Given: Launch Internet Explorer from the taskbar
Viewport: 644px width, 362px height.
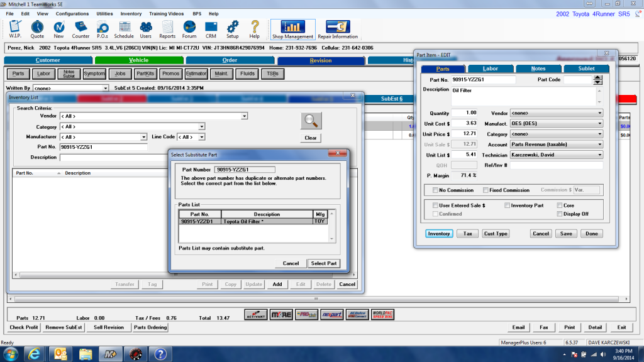Looking at the screenshot, I should (x=35, y=354).
